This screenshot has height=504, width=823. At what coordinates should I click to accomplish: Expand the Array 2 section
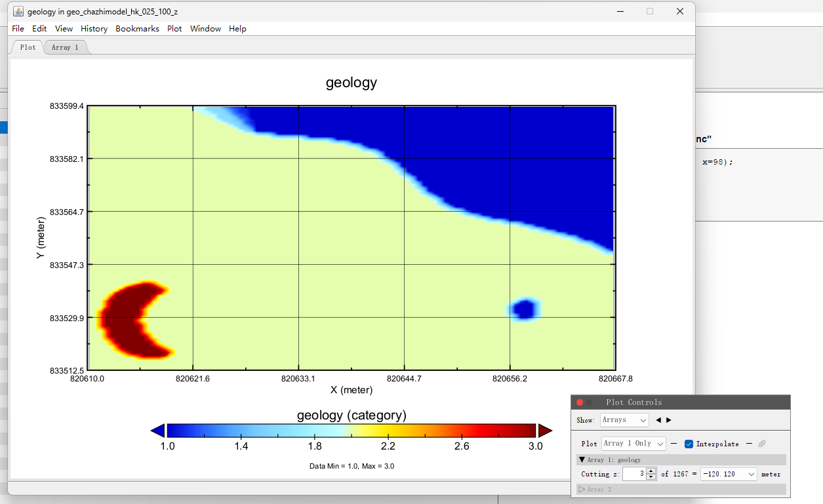pyautogui.click(x=582, y=490)
